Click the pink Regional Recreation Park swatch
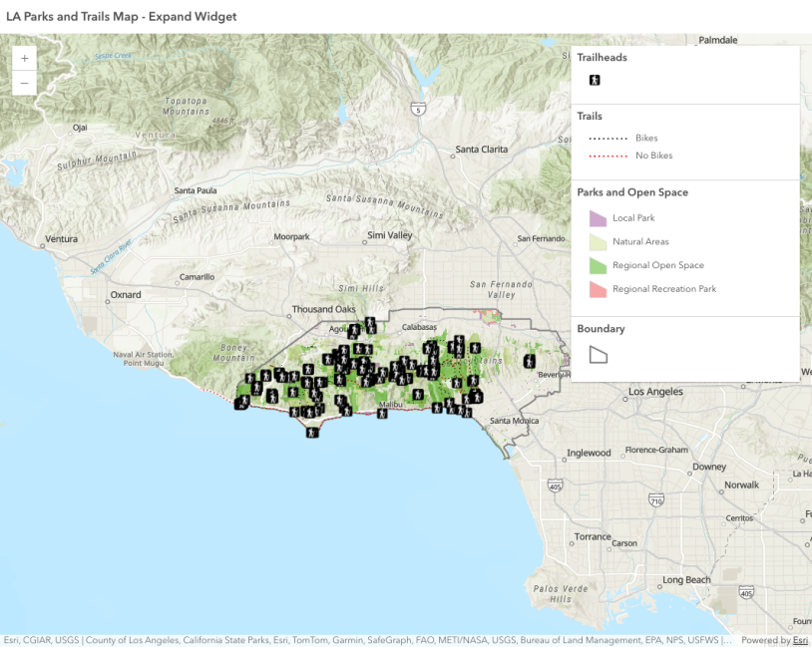The height and width of the screenshot is (647, 812). click(x=598, y=289)
